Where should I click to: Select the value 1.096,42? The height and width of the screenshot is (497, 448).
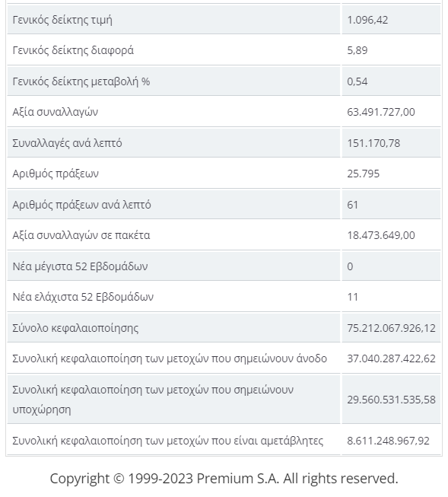tap(367, 20)
